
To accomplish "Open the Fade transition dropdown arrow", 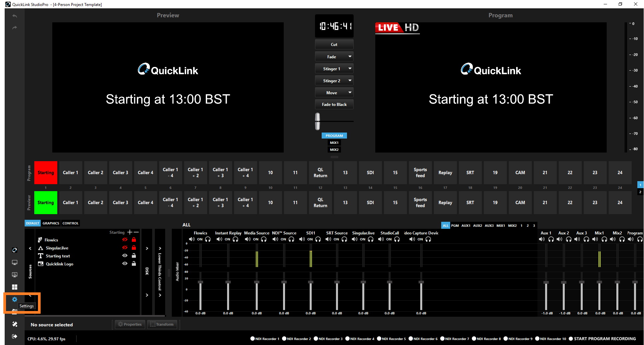I will click(350, 57).
